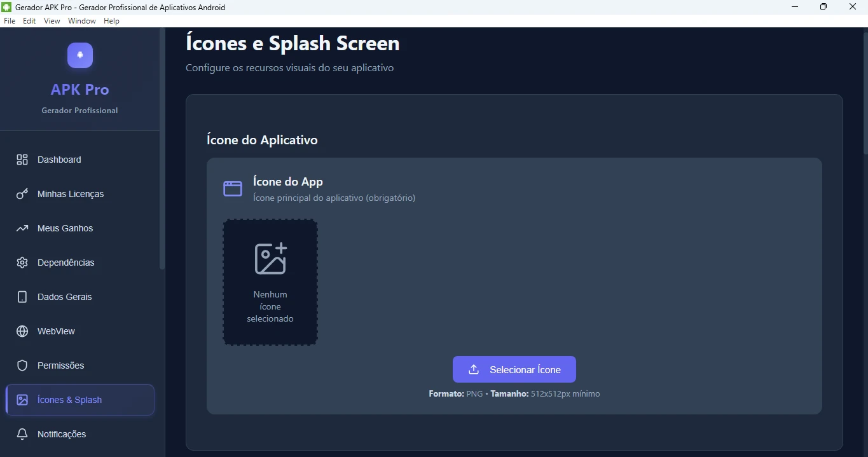The height and width of the screenshot is (457, 868).
Task: Click the globe icon beside WebView
Action: click(x=22, y=331)
